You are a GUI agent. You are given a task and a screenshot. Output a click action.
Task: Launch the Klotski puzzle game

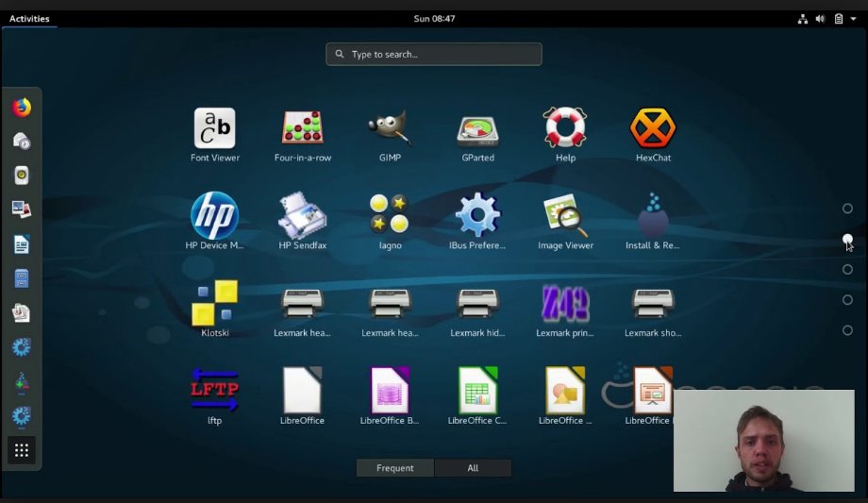215,303
